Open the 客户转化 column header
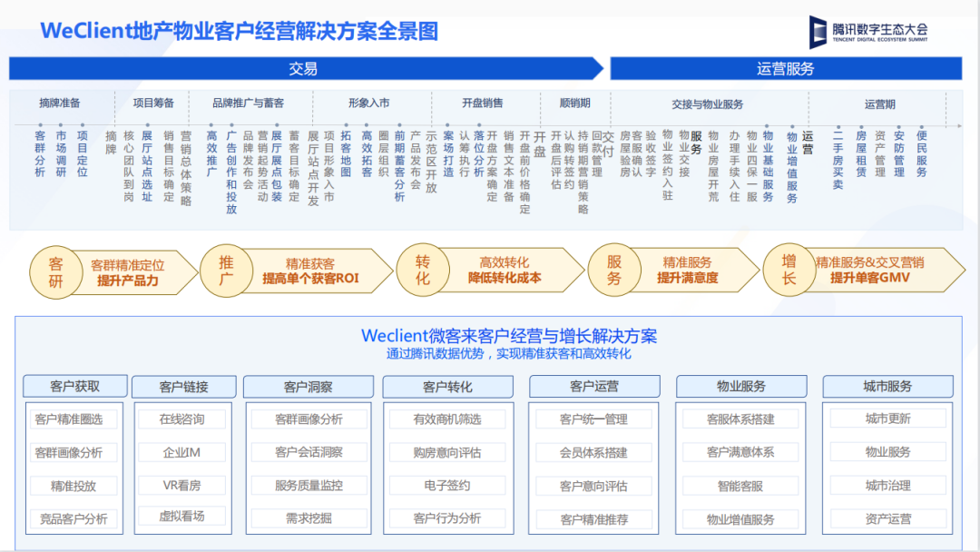Viewport: 980px width, 552px height. coord(447,387)
